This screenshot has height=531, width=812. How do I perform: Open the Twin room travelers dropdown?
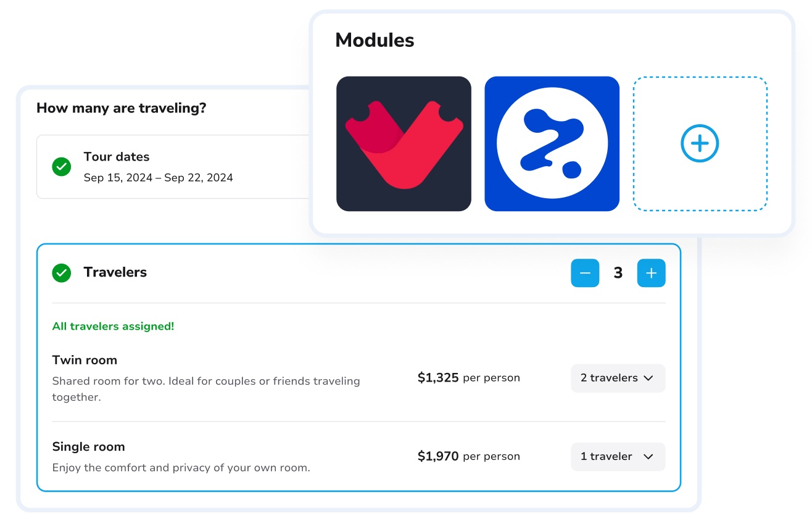coord(618,378)
